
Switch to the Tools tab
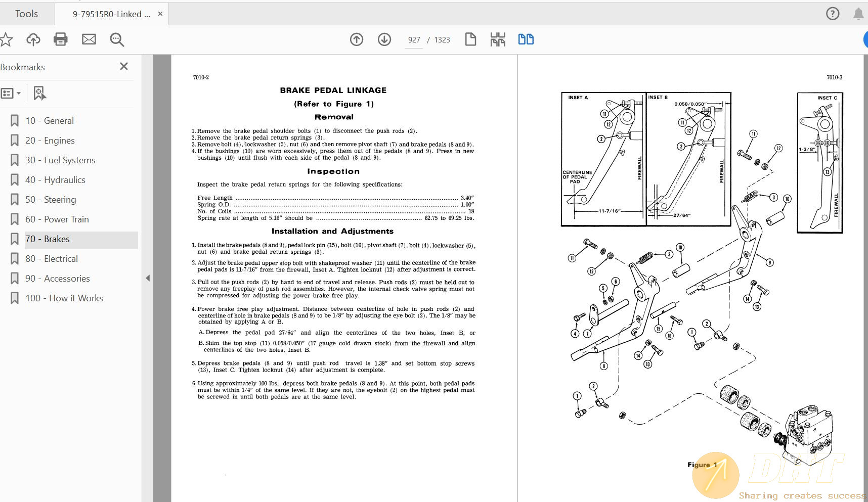tap(27, 14)
